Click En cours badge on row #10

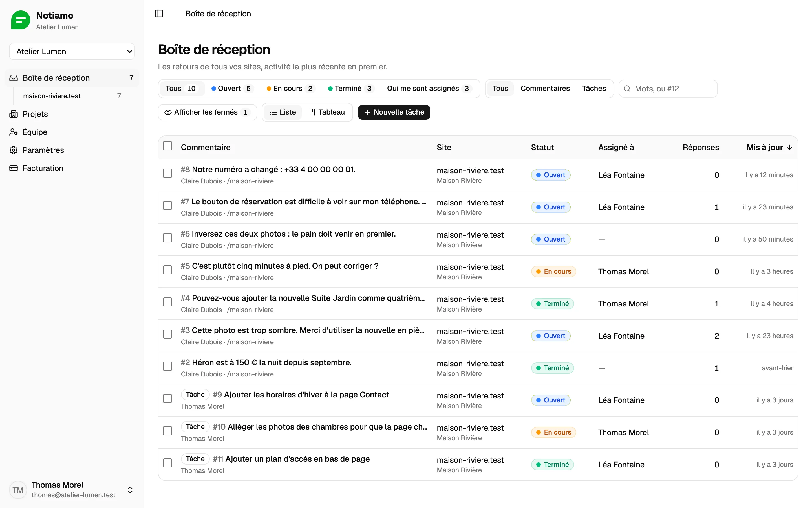(553, 432)
